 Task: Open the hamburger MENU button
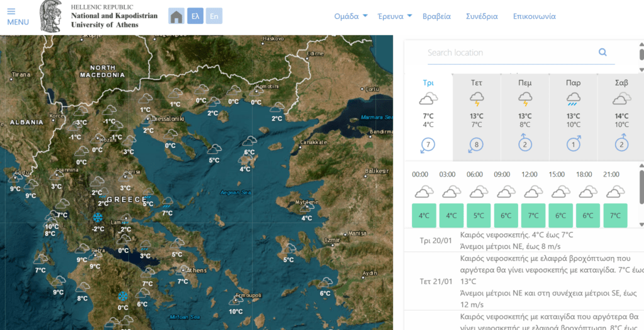pos(18,17)
